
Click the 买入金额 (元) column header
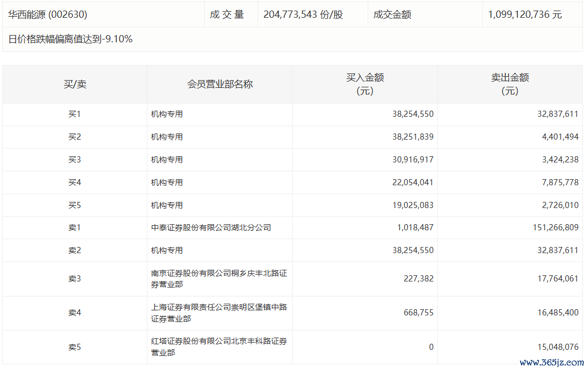pos(365,84)
